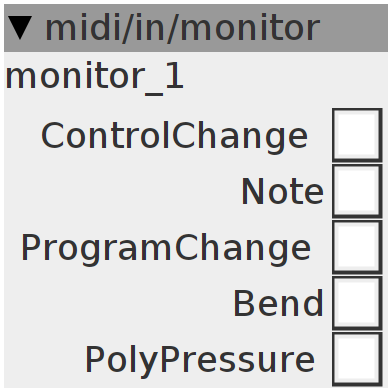Select the monitor_1 object name
The height and width of the screenshot is (392, 392).
point(95,77)
